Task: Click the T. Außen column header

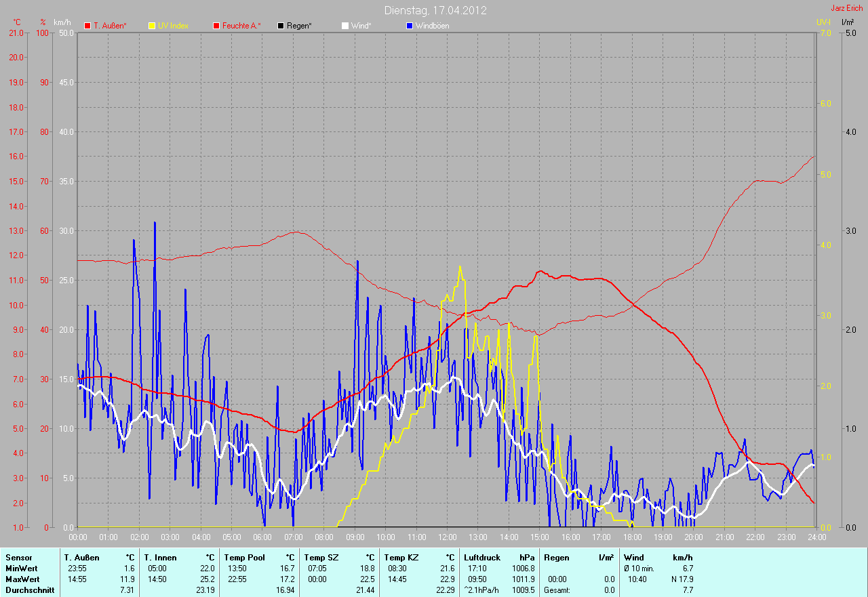Action: coord(81,558)
